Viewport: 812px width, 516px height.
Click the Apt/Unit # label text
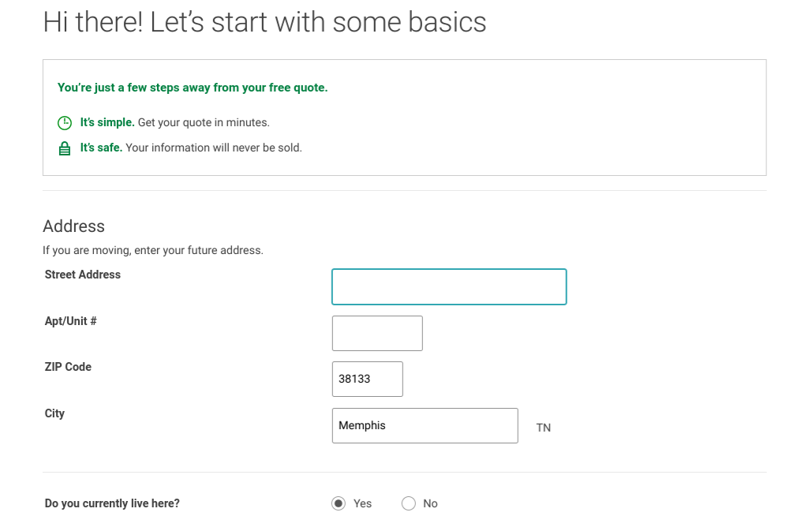tap(71, 321)
